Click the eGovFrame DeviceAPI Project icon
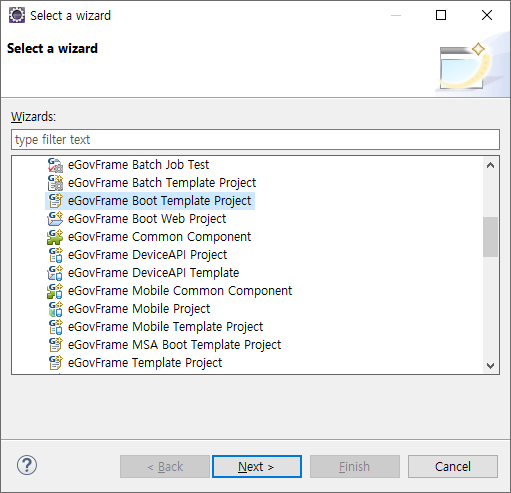511x493 pixels. click(x=55, y=255)
